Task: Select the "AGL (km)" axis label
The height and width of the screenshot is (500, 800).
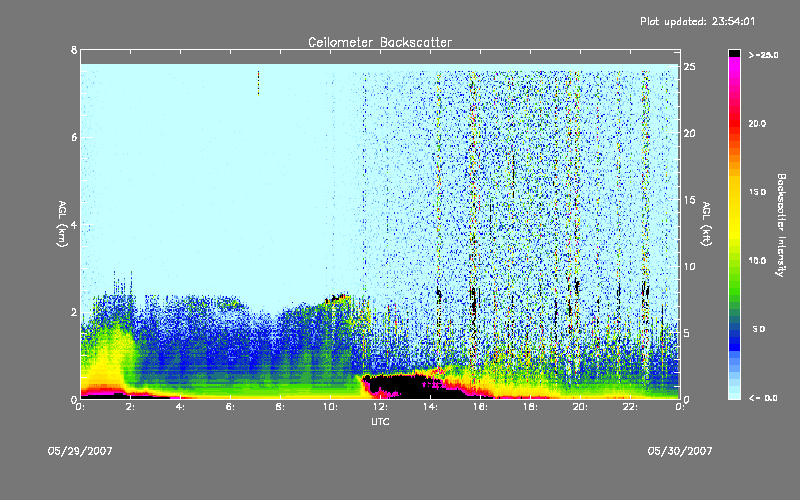Action: pos(62,224)
